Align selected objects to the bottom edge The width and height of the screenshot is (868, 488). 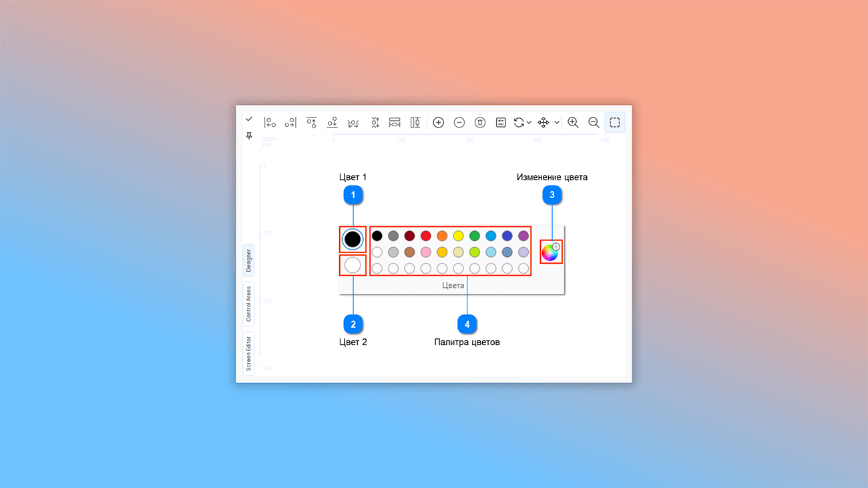332,123
